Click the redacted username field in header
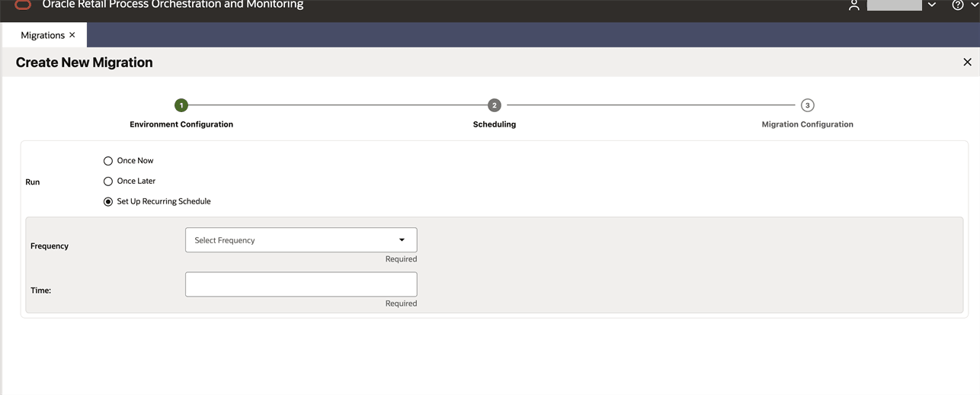 coord(895,5)
